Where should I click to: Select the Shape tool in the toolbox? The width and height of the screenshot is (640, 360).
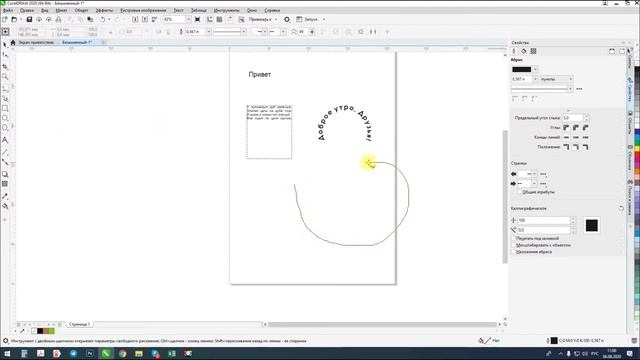(x=5, y=55)
